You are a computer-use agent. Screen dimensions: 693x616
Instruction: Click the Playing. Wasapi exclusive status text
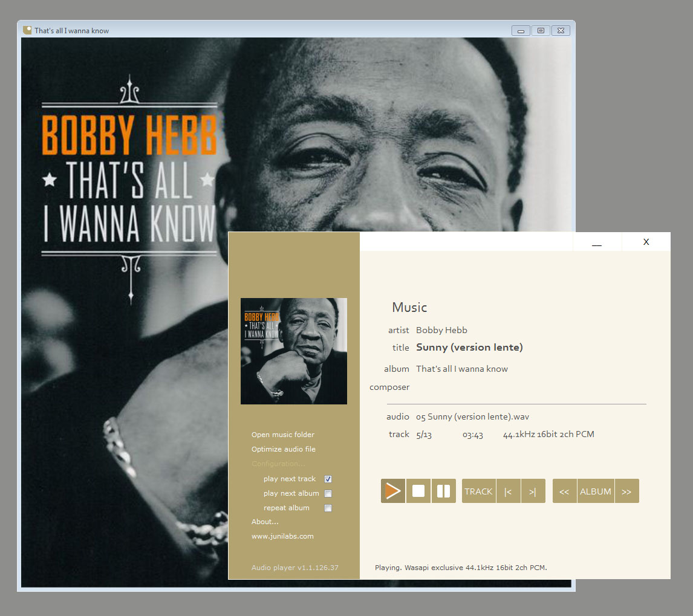(461, 568)
